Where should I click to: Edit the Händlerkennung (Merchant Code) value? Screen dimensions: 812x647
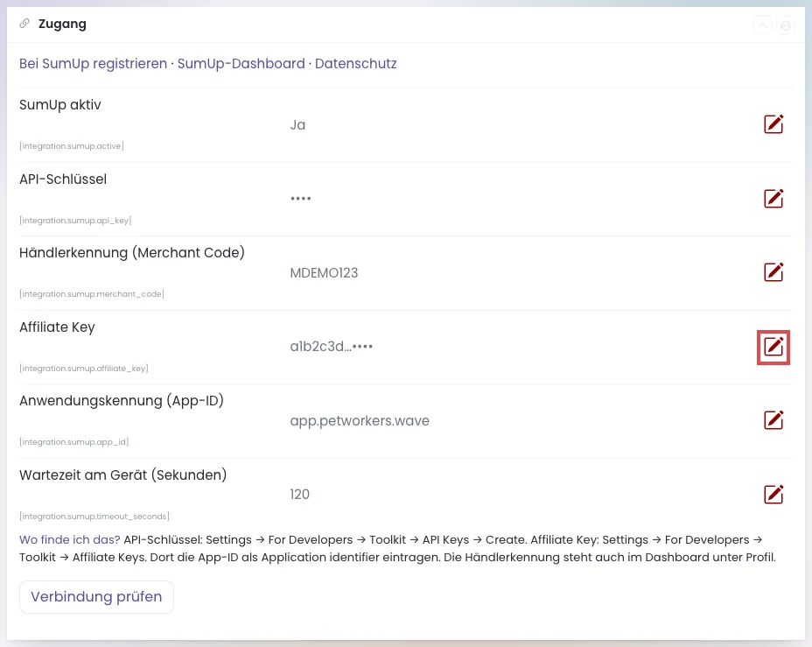773,272
